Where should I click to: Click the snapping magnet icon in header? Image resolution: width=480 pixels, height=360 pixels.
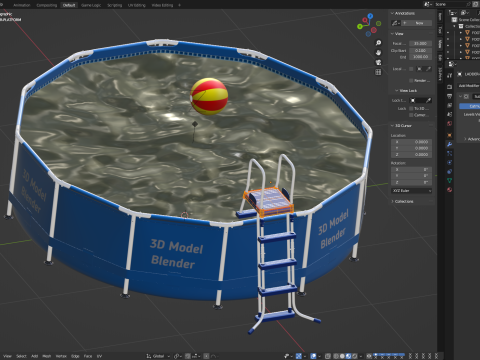[188, 356]
